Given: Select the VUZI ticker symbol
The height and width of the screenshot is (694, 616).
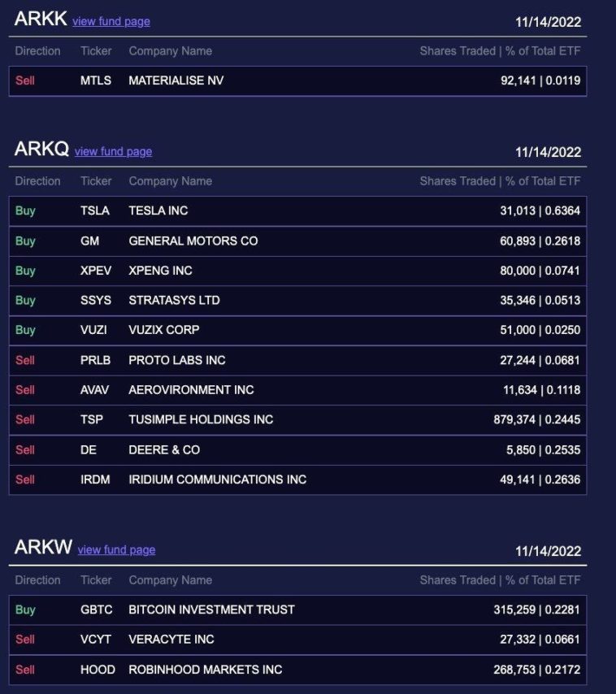Looking at the screenshot, I should (x=93, y=330).
